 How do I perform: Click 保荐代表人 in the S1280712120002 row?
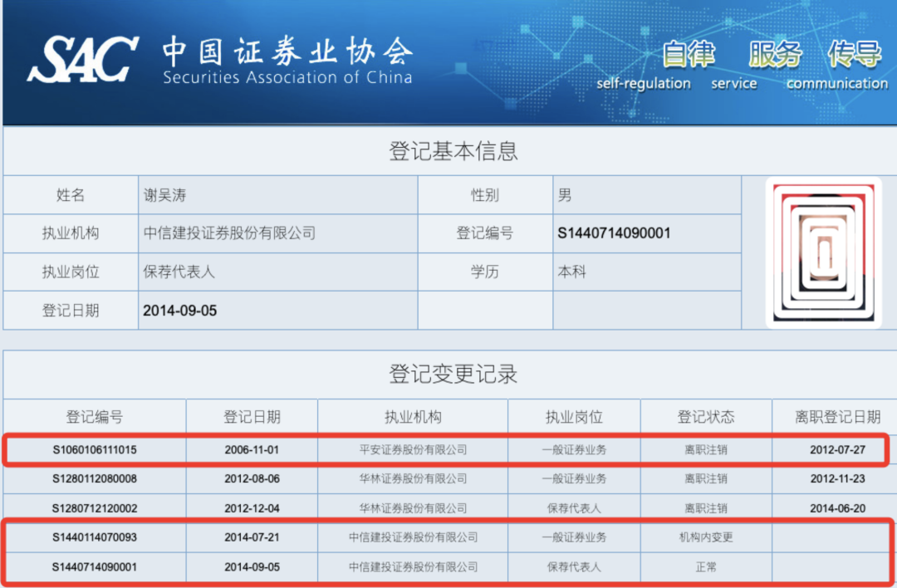[x=574, y=508]
